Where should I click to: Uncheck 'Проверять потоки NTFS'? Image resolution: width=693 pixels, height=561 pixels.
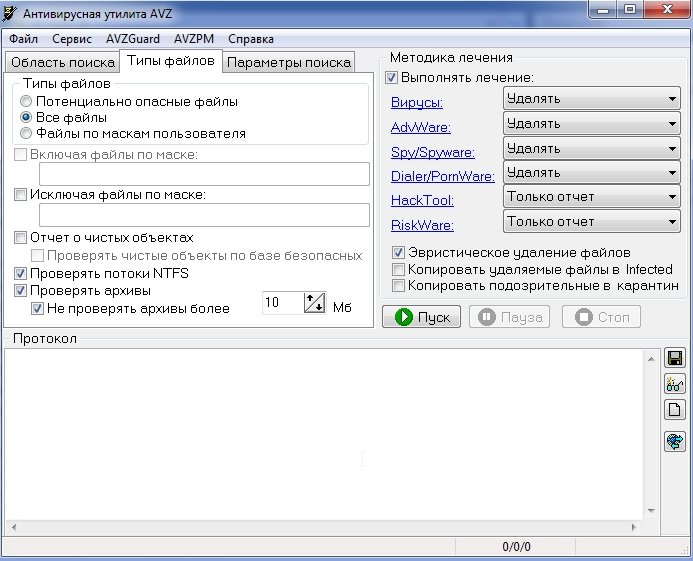(20, 273)
